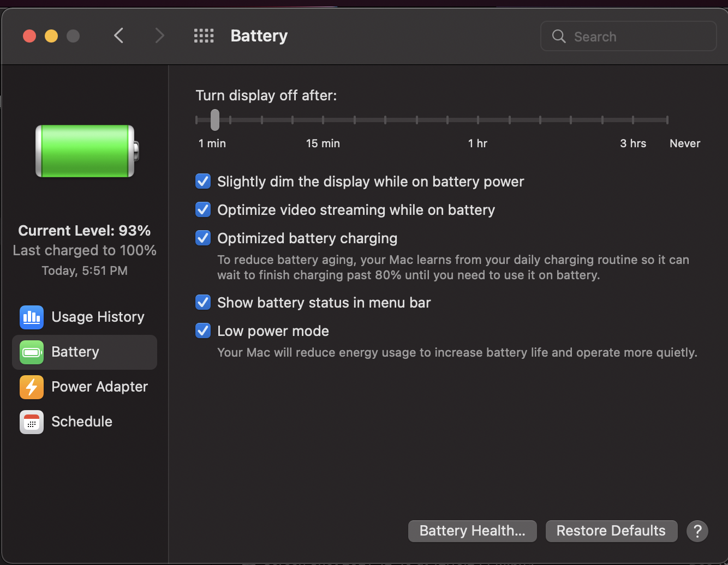Open Battery Health dialog

473,531
